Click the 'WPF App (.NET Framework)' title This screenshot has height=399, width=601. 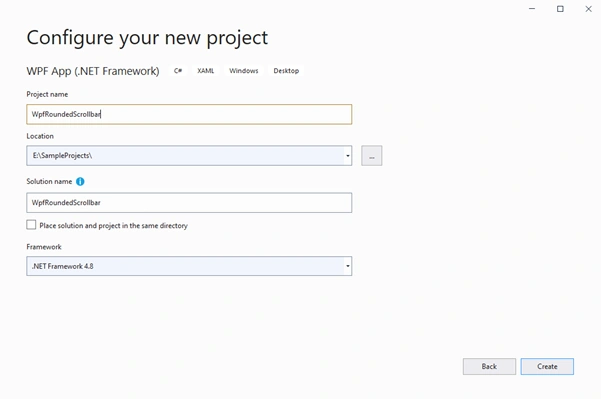(93, 71)
